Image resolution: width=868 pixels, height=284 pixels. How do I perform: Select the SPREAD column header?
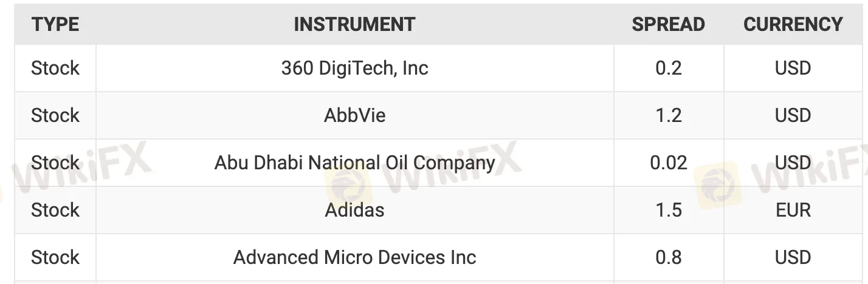(x=668, y=24)
